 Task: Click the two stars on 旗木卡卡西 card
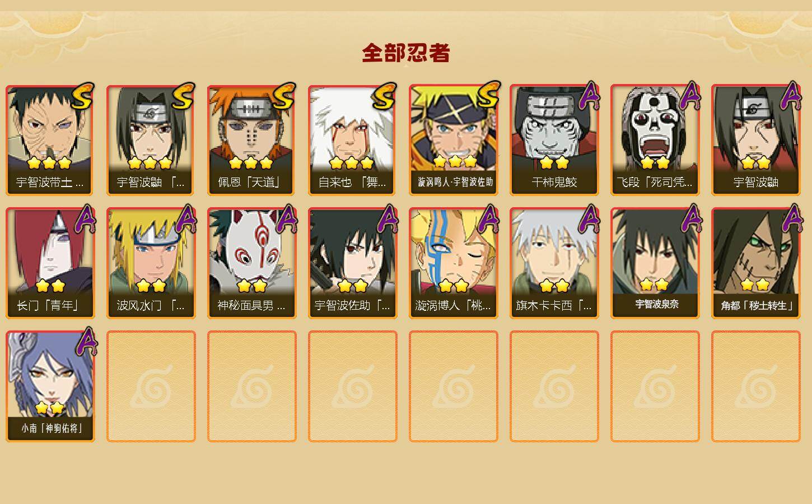tap(554, 286)
